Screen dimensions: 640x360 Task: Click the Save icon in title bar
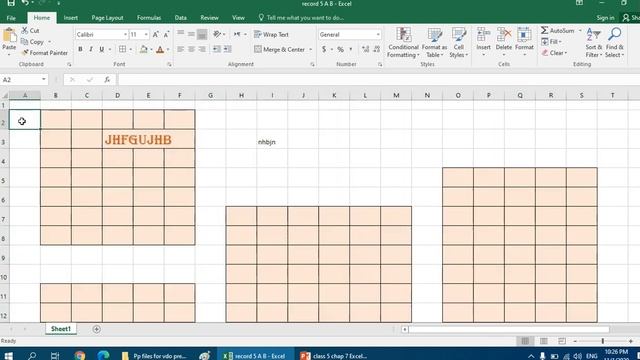tap(11, 3)
